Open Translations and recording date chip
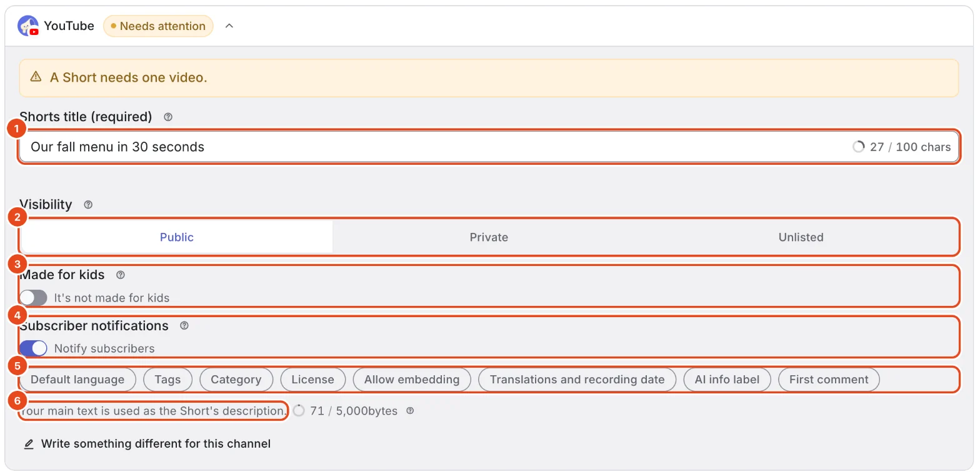Viewport: 980px width, 472px height. point(577,380)
